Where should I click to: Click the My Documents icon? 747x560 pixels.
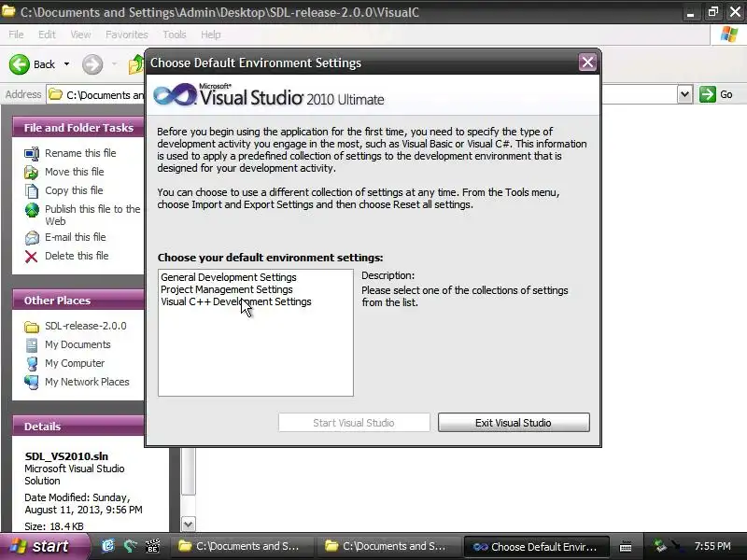[x=32, y=344]
